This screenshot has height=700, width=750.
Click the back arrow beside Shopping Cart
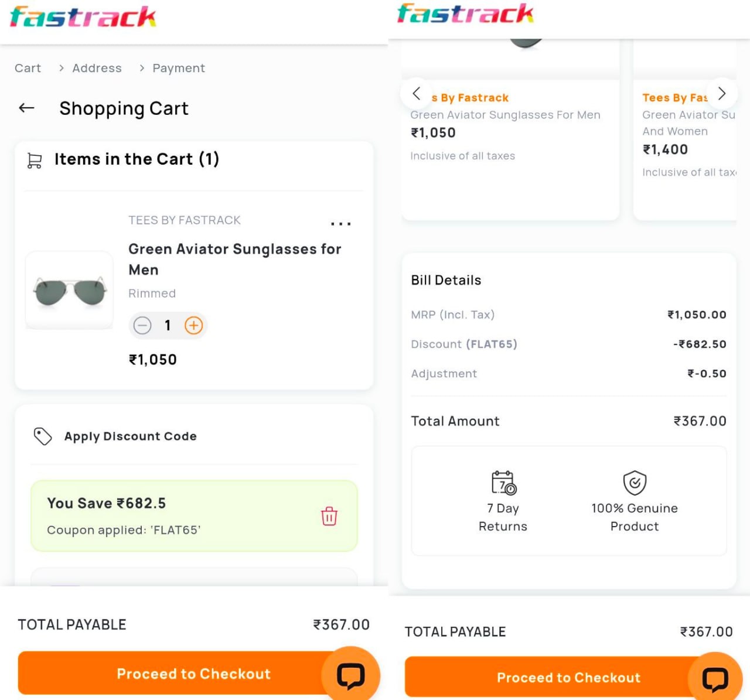(x=26, y=108)
